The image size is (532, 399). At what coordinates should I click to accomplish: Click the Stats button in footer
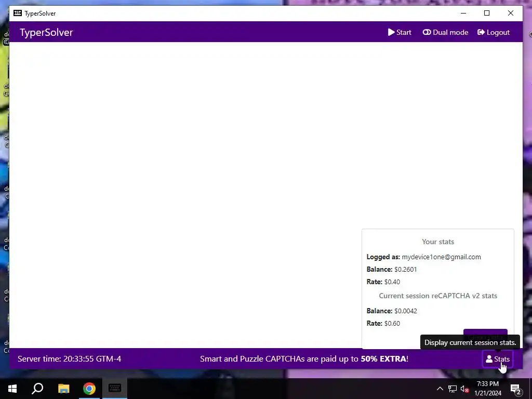tap(497, 359)
